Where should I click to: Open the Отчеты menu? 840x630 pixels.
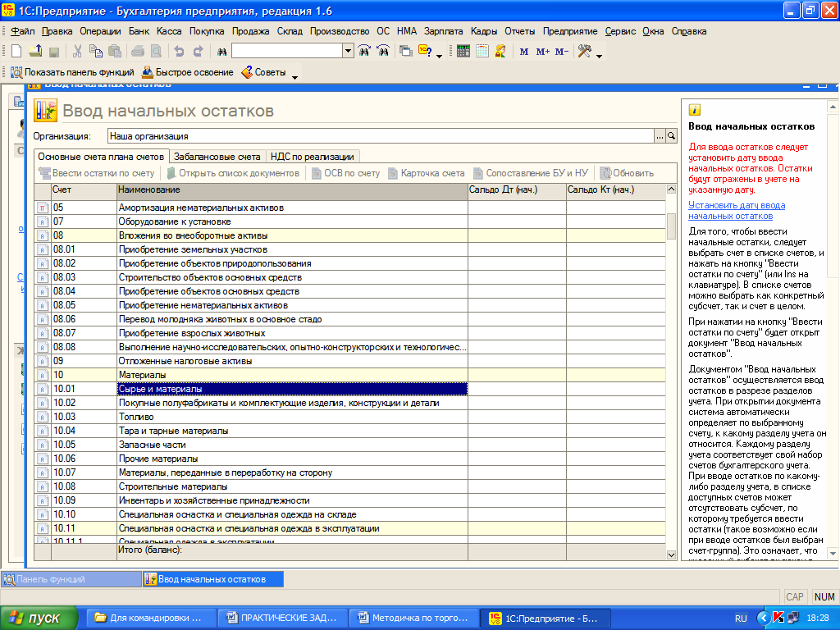(519, 31)
